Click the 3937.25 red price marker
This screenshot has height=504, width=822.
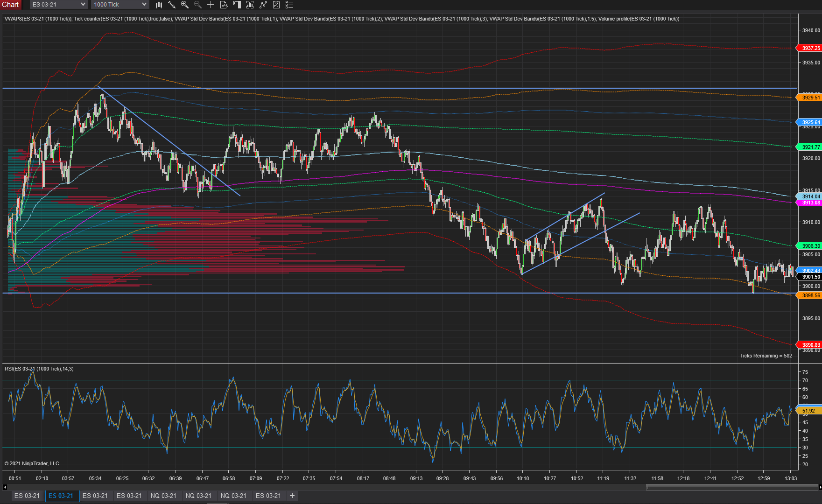[x=810, y=48]
